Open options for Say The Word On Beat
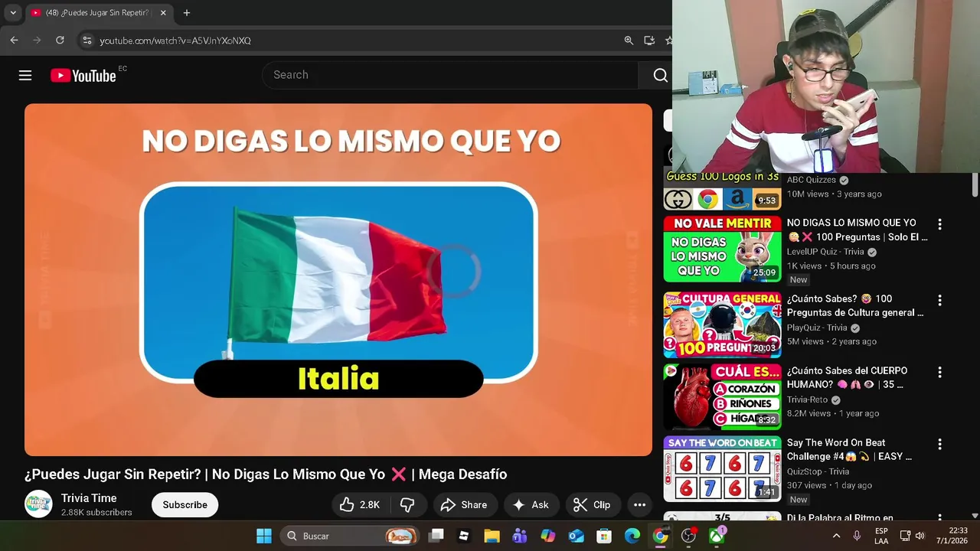 (939, 444)
